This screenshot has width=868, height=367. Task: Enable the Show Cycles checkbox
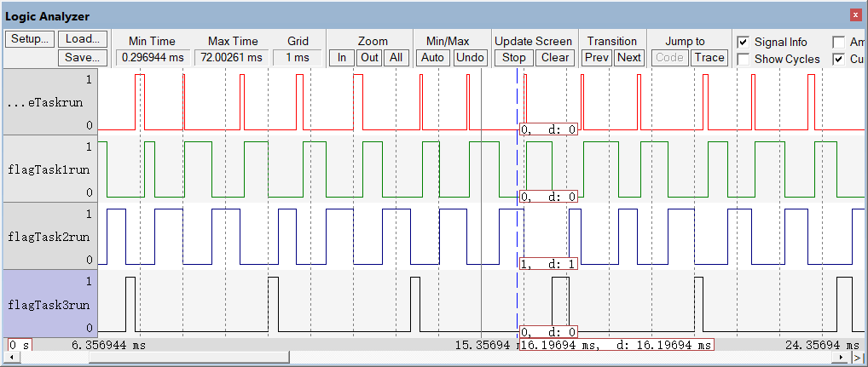[744, 59]
